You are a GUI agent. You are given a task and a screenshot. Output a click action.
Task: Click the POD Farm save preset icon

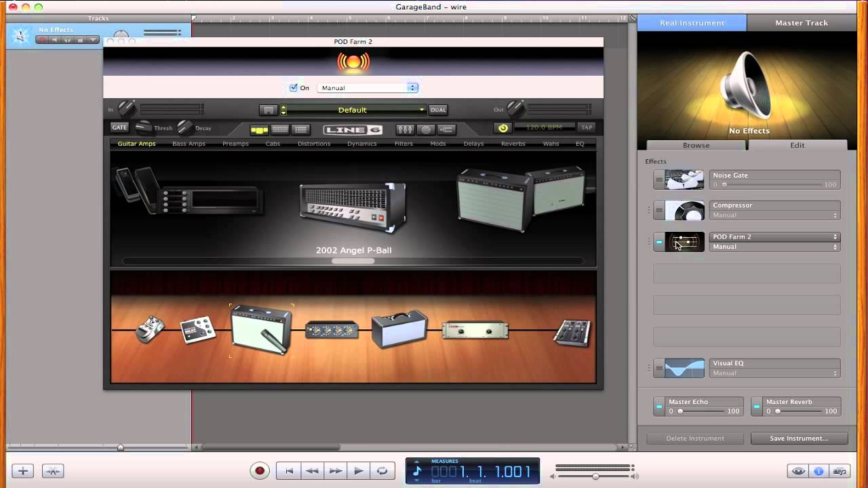(x=269, y=110)
